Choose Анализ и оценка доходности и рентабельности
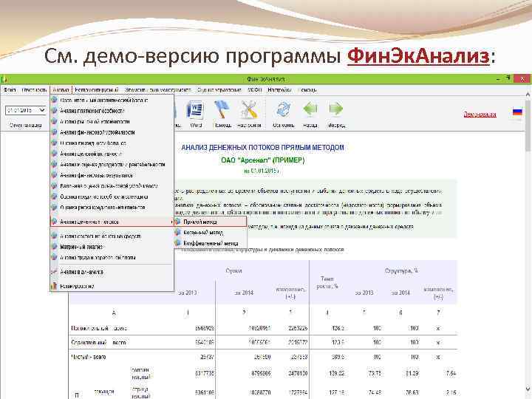The width and height of the screenshot is (532, 399). tap(112, 165)
